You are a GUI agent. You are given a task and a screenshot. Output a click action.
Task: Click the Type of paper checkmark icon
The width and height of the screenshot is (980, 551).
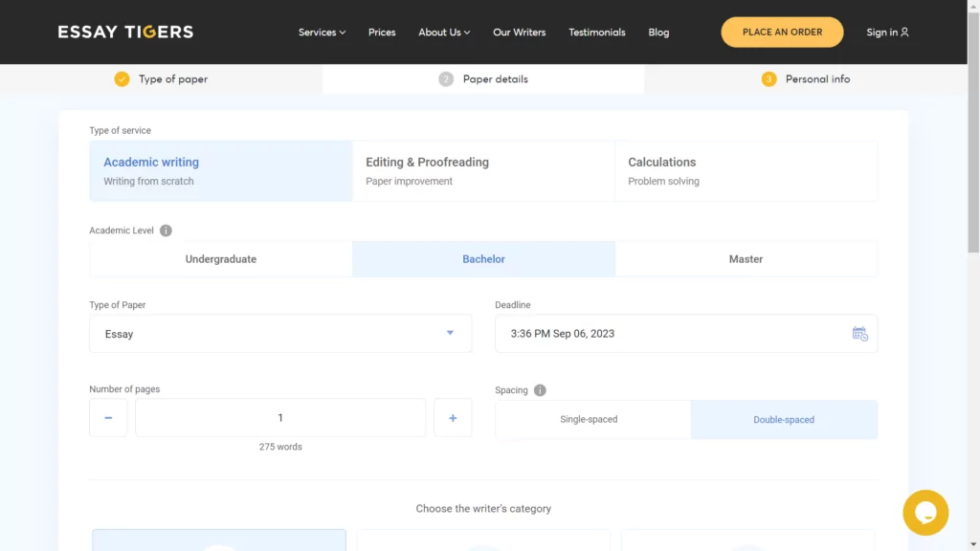(122, 79)
